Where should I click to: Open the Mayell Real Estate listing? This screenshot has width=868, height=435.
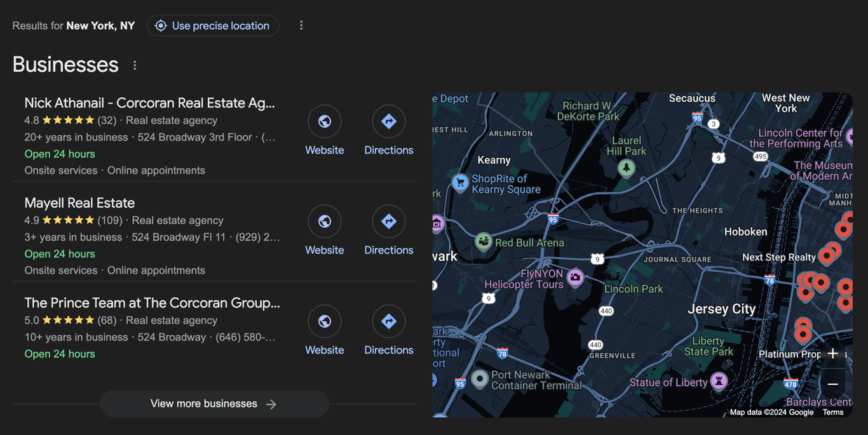[79, 203]
